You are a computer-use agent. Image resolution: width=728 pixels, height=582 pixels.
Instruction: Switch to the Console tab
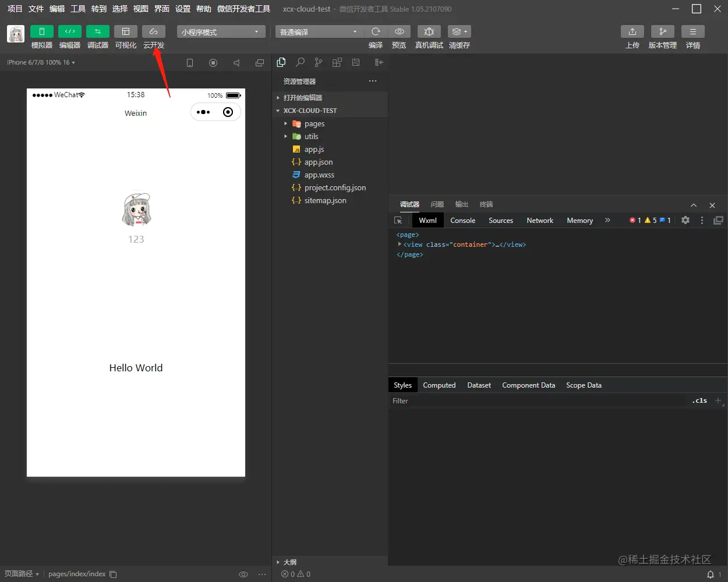click(x=463, y=221)
